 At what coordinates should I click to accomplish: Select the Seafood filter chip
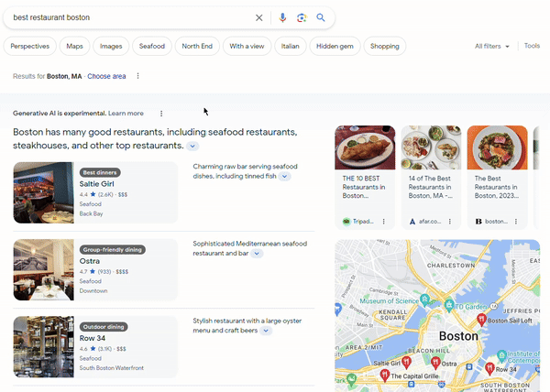[x=152, y=46]
